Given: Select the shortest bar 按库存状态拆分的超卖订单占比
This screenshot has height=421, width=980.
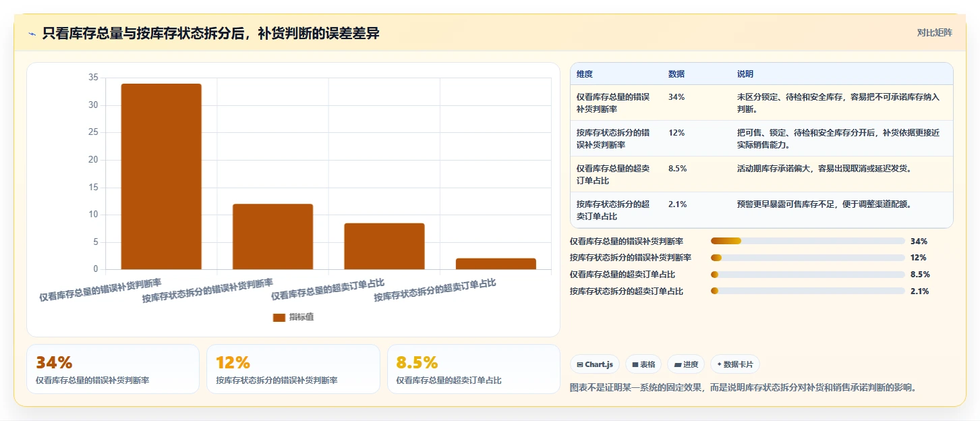Looking at the screenshot, I should (x=496, y=264).
